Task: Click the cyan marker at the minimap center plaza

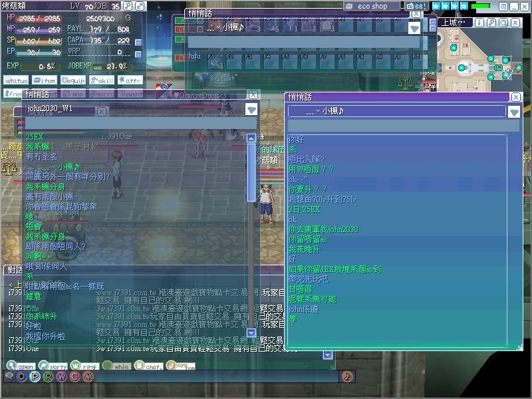Action: [461, 68]
